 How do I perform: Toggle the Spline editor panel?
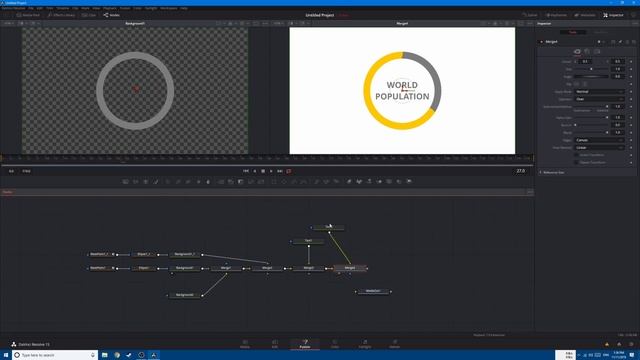(x=530, y=15)
